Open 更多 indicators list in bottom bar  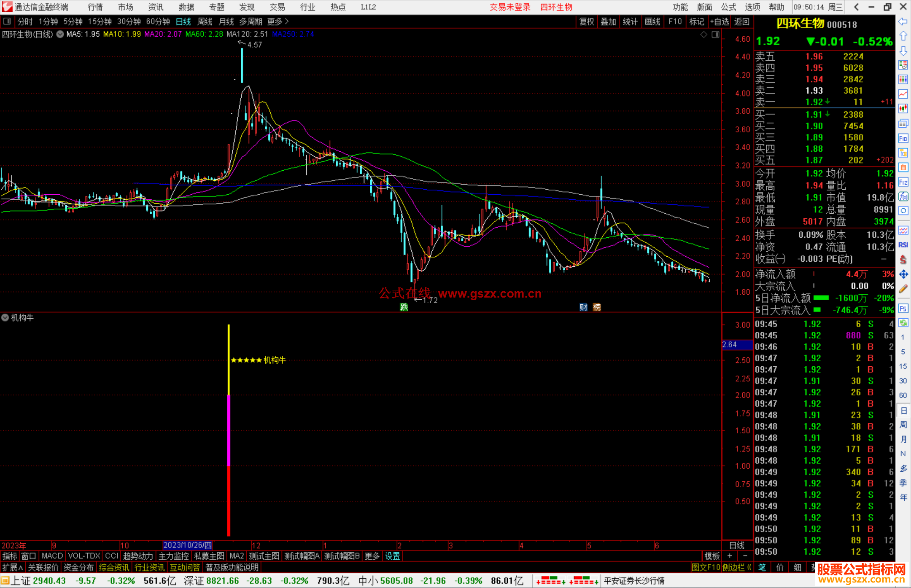pos(372,556)
